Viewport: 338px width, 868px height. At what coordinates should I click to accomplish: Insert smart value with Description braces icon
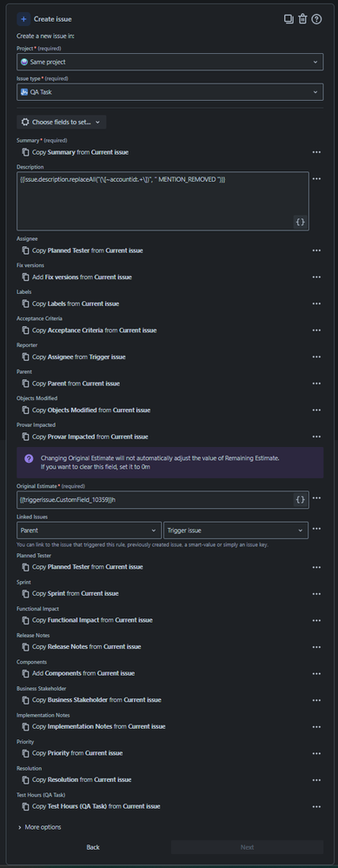click(301, 222)
